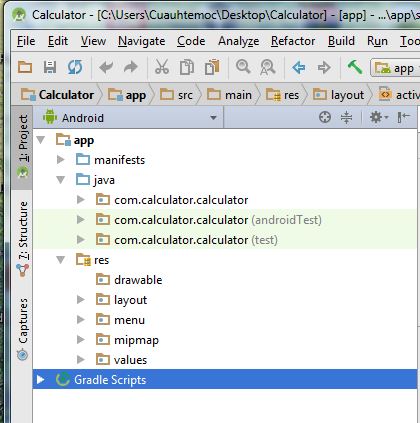Click the Open folder toolbar icon

[25, 68]
